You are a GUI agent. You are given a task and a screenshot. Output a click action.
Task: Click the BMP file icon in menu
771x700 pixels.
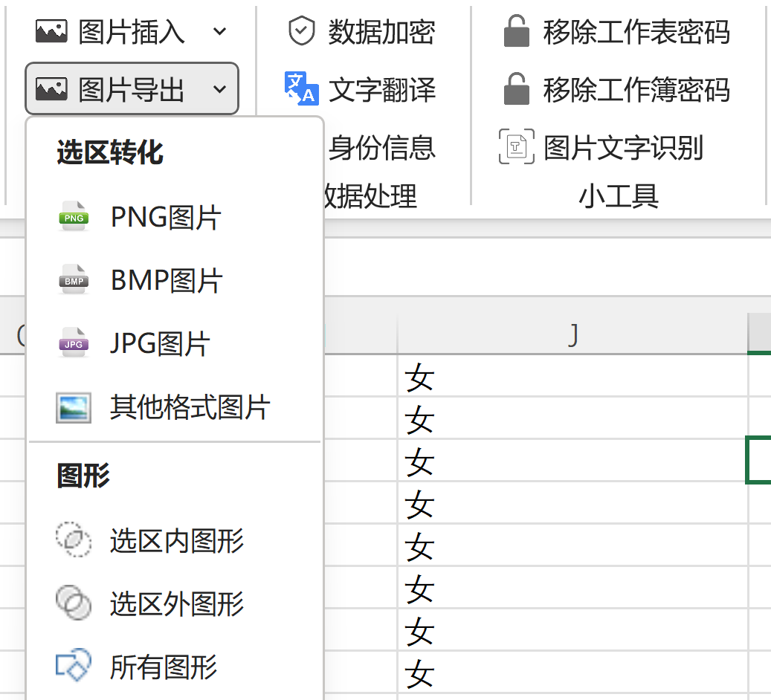click(x=74, y=280)
